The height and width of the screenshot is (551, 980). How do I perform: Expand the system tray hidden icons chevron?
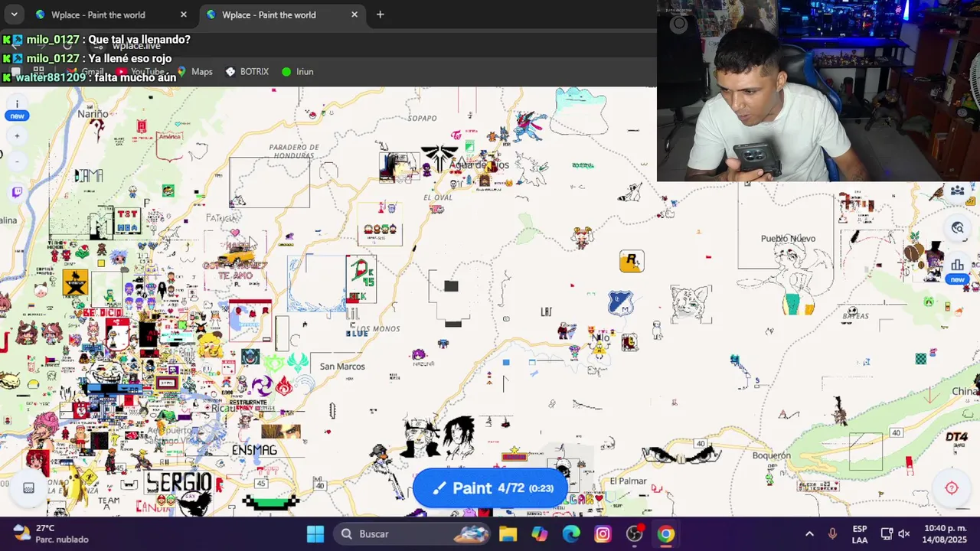809,534
